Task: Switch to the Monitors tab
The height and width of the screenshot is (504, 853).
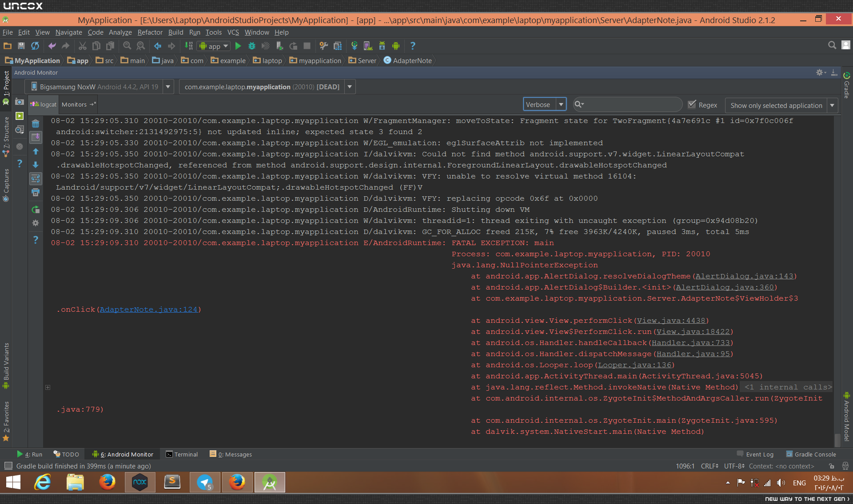Action: click(78, 104)
